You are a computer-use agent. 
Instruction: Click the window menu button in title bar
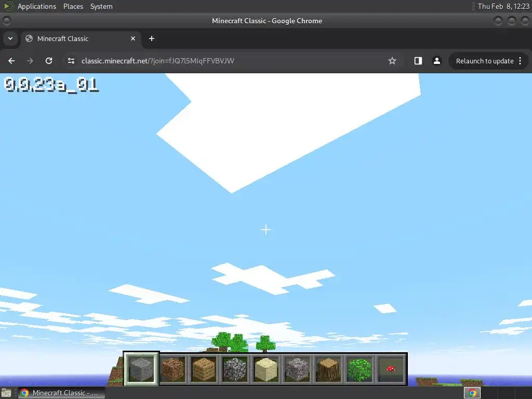tap(6, 21)
